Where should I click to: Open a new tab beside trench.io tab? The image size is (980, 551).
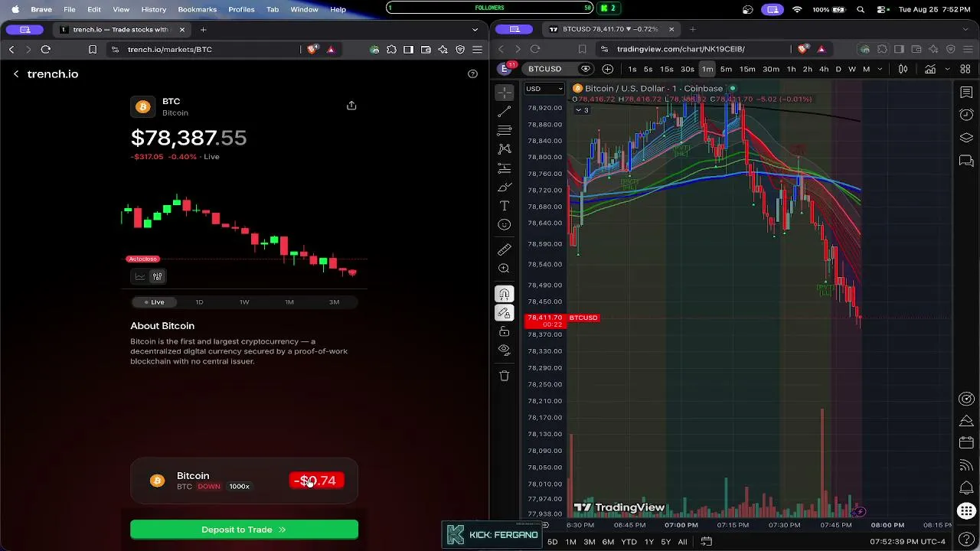tap(203, 29)
